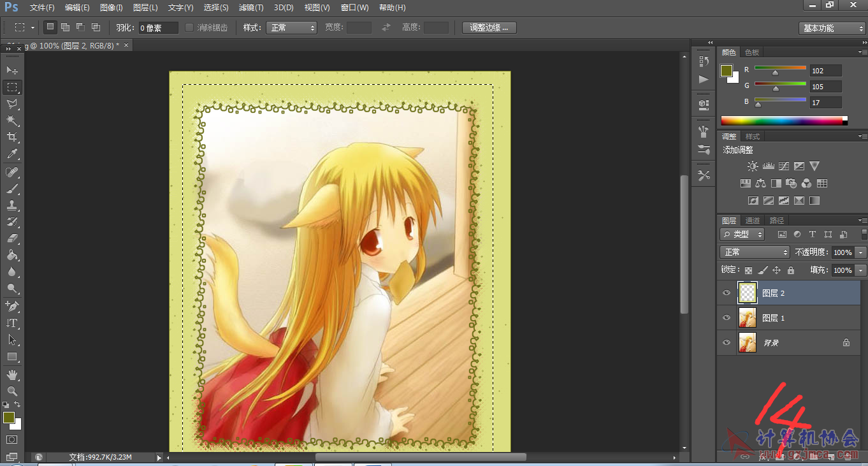Open the layer blend mode dropdown
This screenshot has height=466, width=868.
point(755,252)
